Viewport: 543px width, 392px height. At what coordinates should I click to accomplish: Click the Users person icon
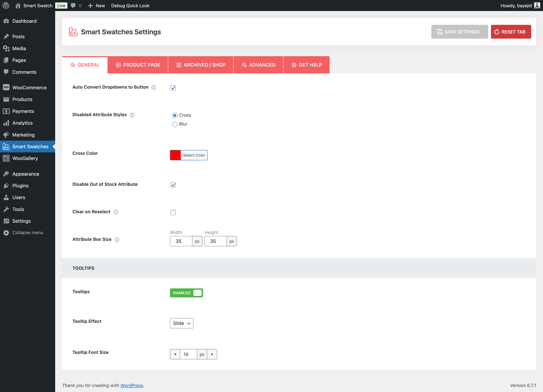6,197
